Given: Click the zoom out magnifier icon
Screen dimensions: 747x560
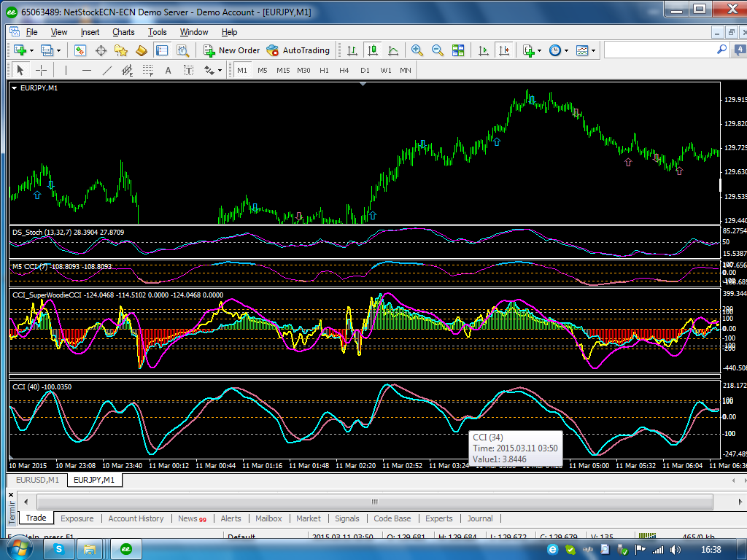Looking at the screenshot, I should pos(438,50).
